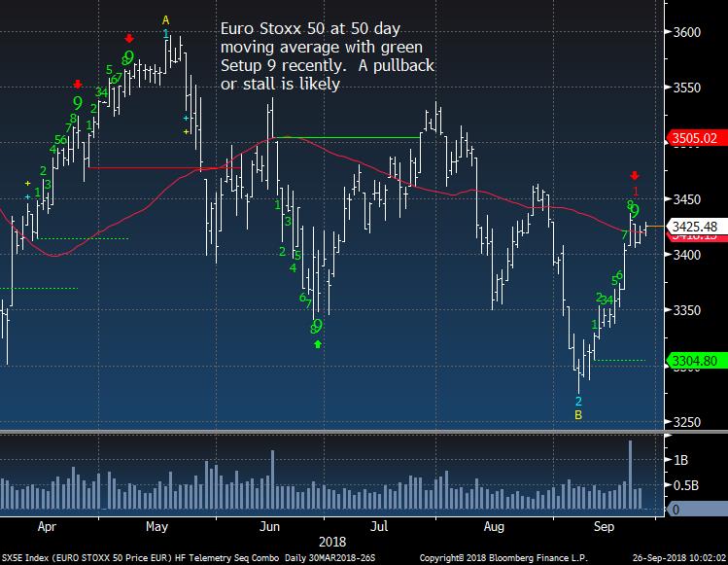Select the large green 9 at June low
Viewport: 728px width, 565px height.
click(318, 325)
